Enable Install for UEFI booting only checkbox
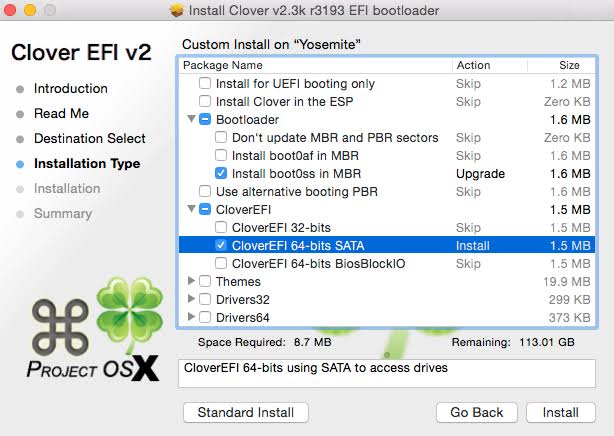The width and height of the screenshot is (614, 436). (x=205, y=83)
